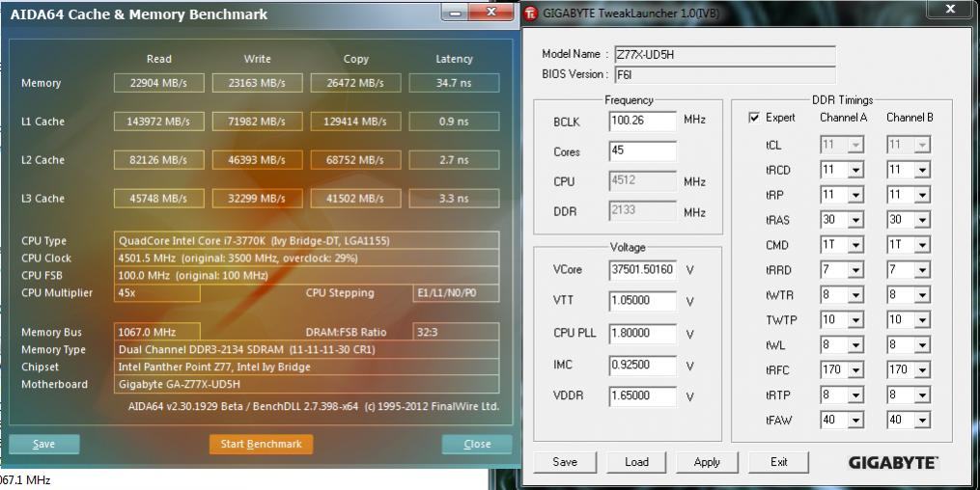The width and height of the screenshot is (980, 490).
Task: Open the Channel B tRTP dropdown
Action: point(922,395)
